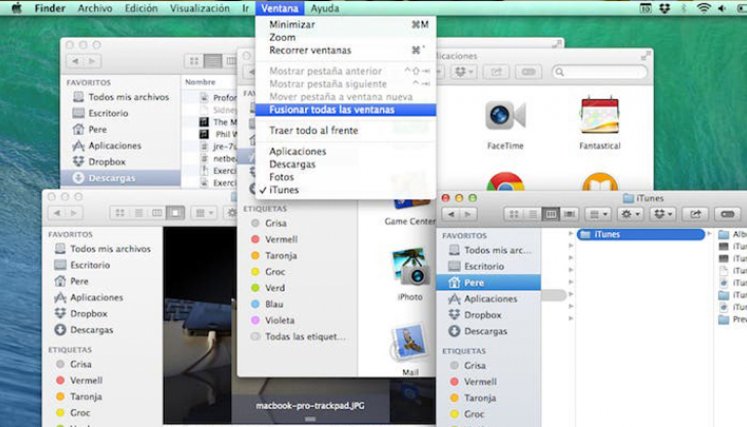
Task: Open the Wi-Fi status icon
Action: coord(703,8)
